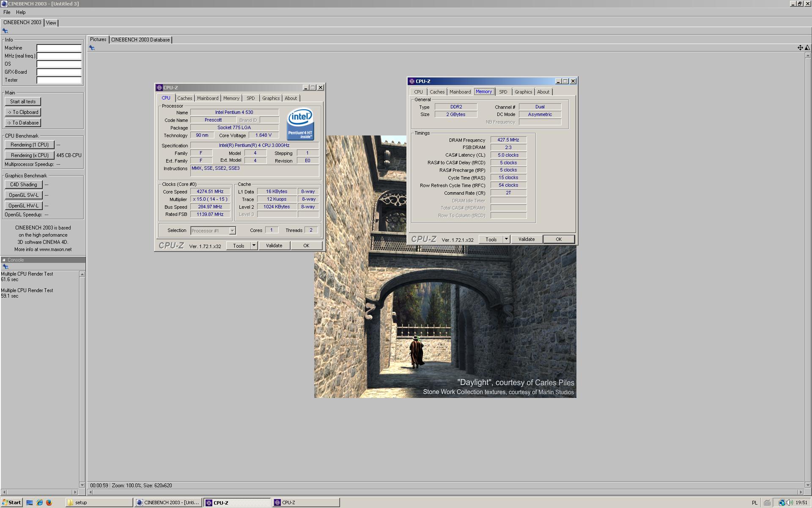Open About tab in left CPU-Z window
Viewport: 812px width, 508px height.
point(291,98)
